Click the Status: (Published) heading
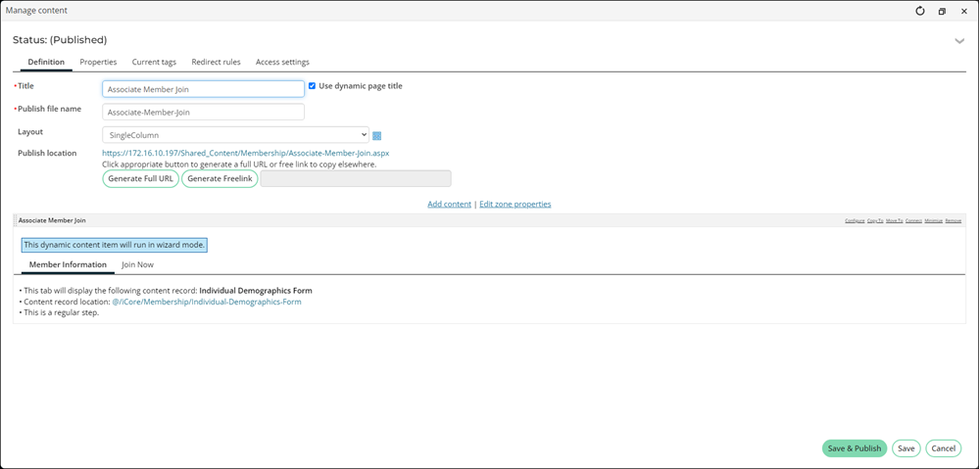The image size is (980, 469). [x=60, y=40]
